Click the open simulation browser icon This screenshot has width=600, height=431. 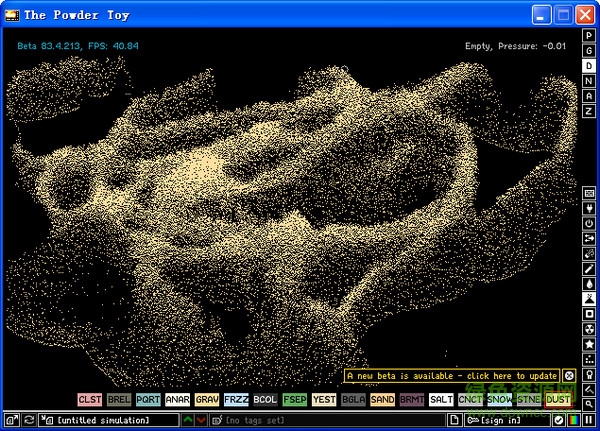click(10, 419)
